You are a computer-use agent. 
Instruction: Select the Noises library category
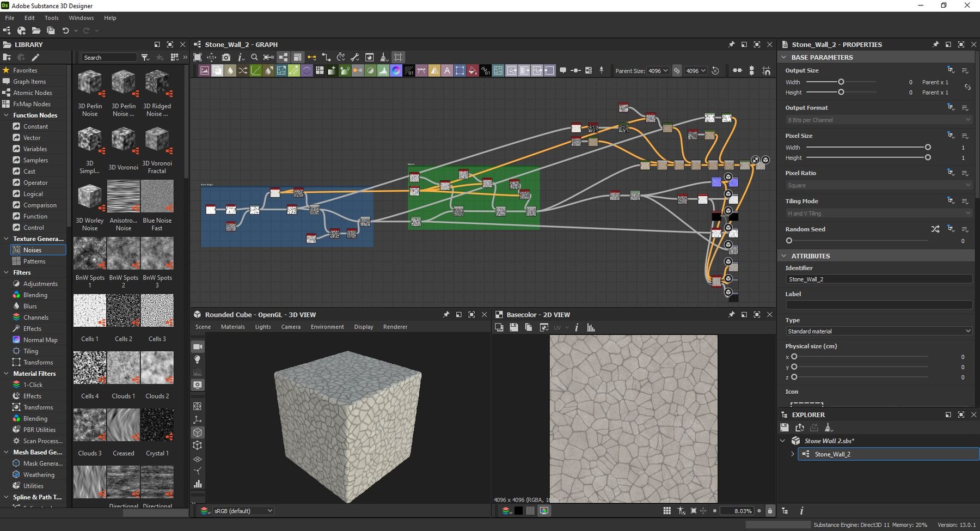(x=38, y=250)
